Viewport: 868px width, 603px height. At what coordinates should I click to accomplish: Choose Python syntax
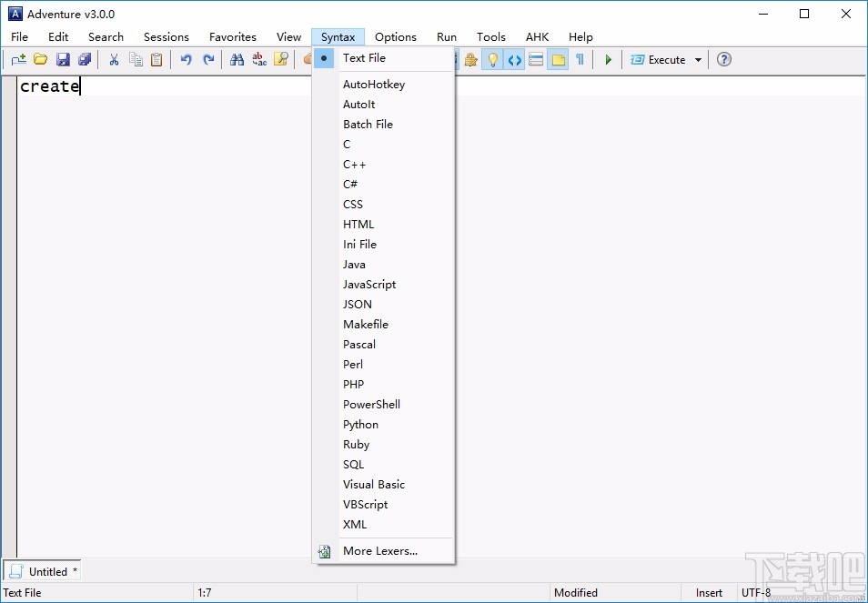[383, 425]
